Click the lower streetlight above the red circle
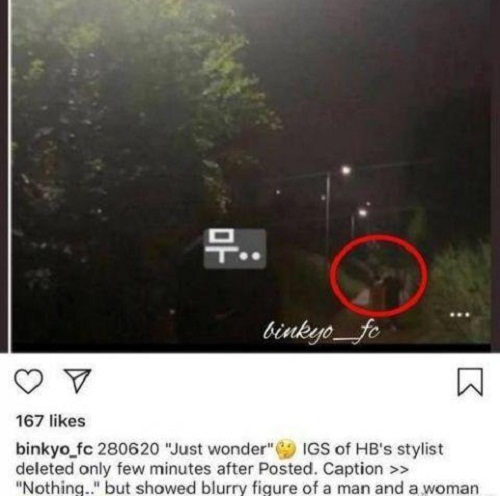500x496 pixels. click(x=363, y=212)
